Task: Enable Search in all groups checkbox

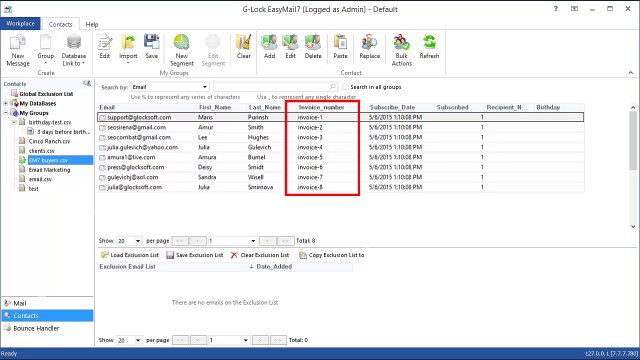Action: click(x=346, y=87)
